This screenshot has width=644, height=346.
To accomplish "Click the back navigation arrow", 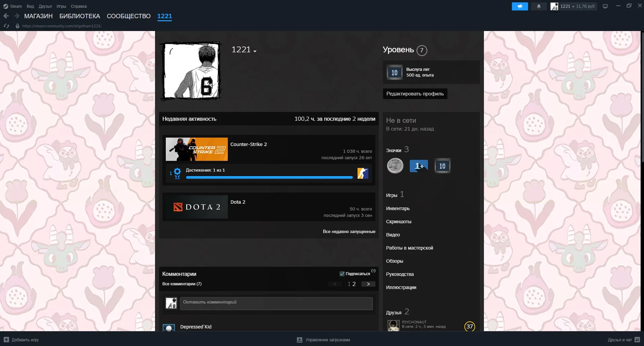I will 6,16.
